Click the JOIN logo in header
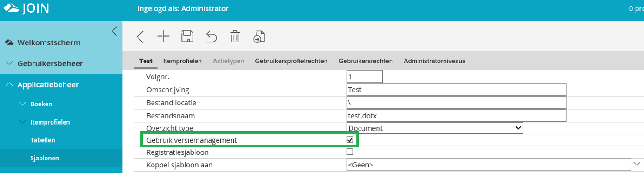The image size is (644, 173). pos(26,9)
